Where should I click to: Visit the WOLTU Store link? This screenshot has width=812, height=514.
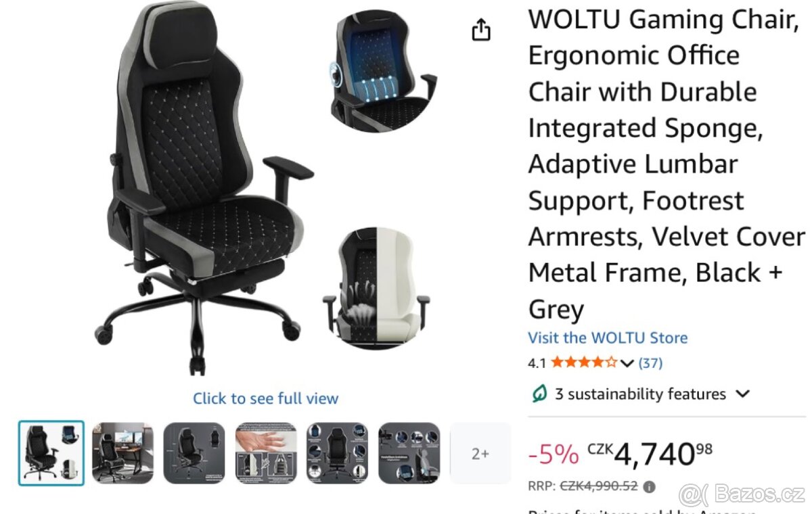pyautogui.click(x=608, y=337)
